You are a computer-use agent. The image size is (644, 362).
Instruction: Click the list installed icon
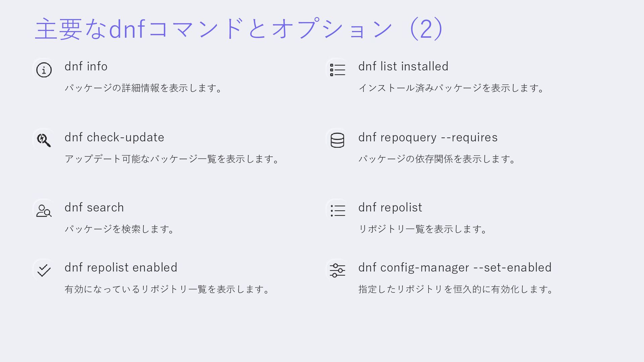click(x=337, y=70)
